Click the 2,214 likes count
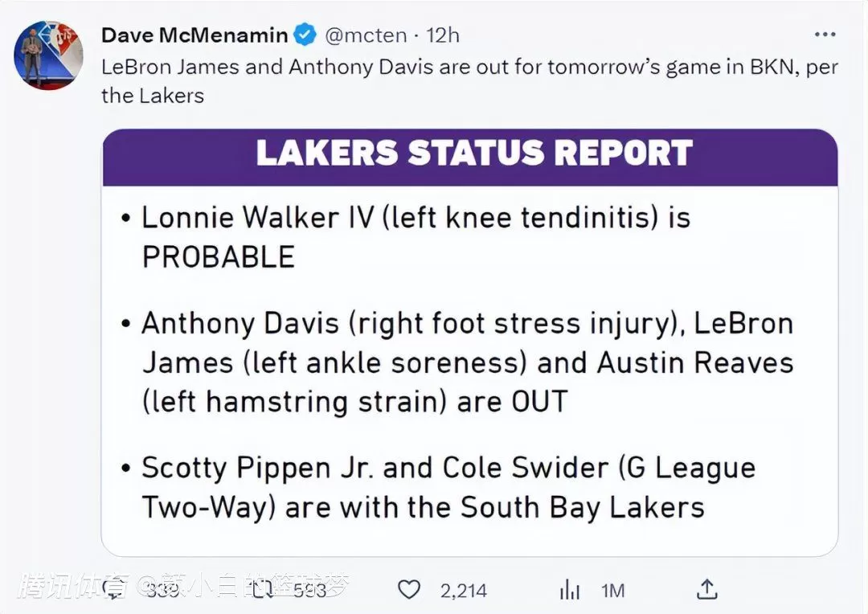This screenshot has height=614, width=868. pos(464,591)
